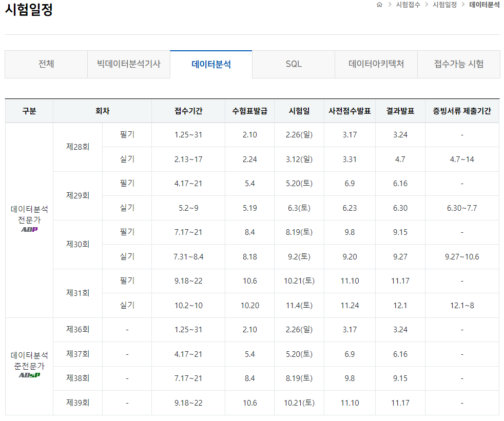This screenshot has height=421, width=504.
Task: Click the 4.7~14 document submission cell
Action: click(x=462, y=159)
